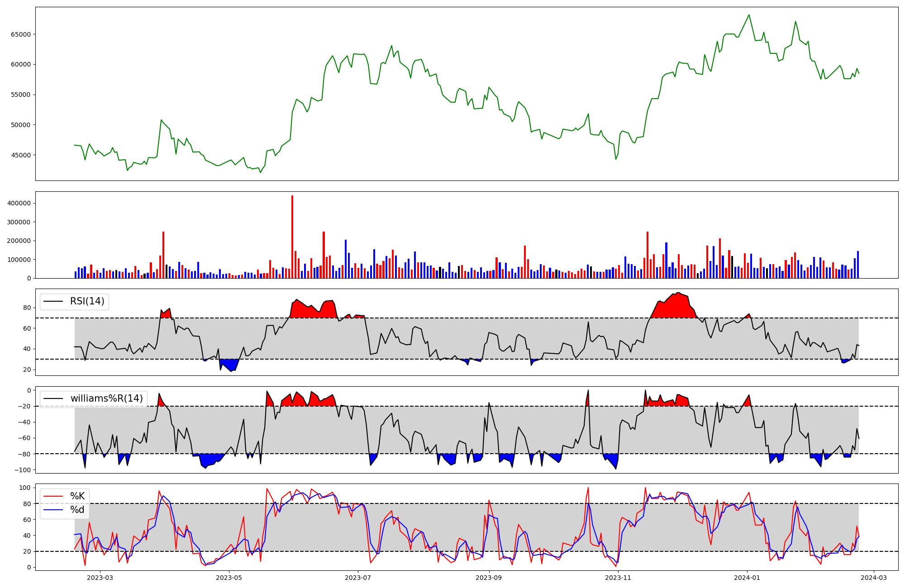
Task: Click the 2023-09 date tick label
Action: pos(489,578)
